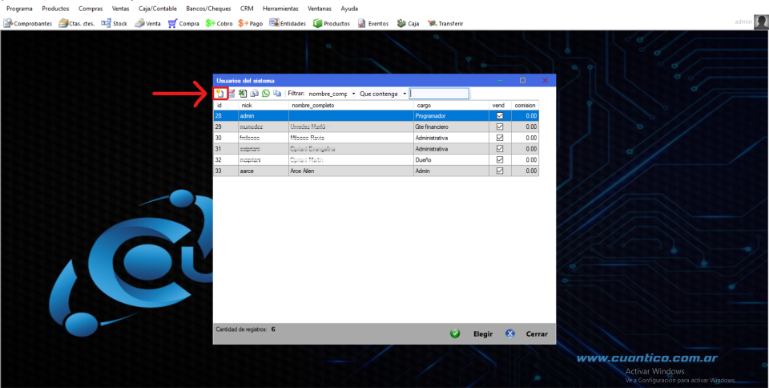Toggle vend checkbox for aarce row
This screenshot has width=769, height=388.
(x=500, y=171)
